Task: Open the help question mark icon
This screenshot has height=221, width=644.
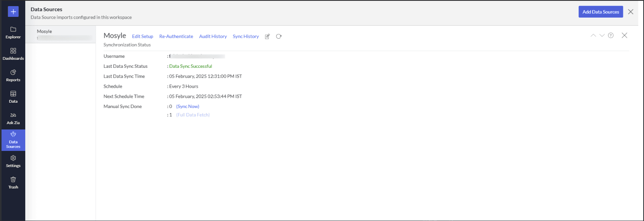Action: (x=611, y=35)
